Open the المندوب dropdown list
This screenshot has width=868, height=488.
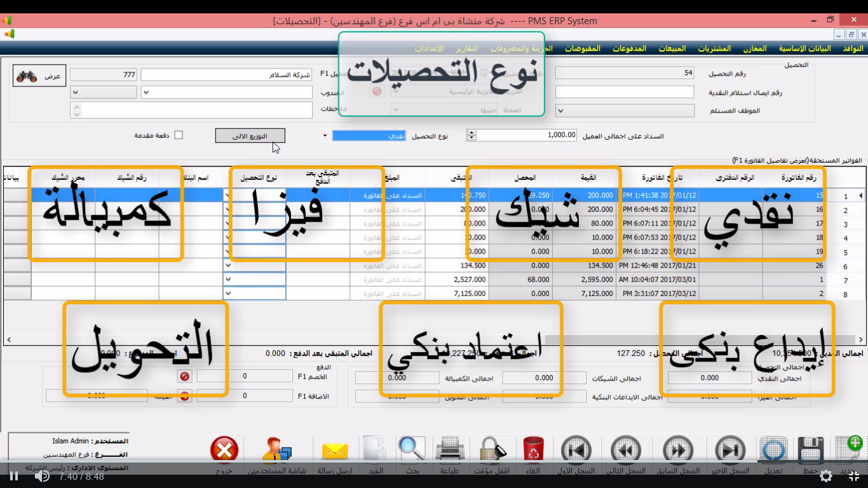[x=146, y=93]
